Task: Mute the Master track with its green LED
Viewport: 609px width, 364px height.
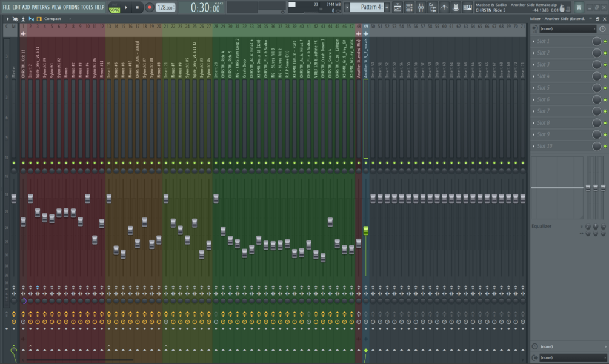Action: tap(13, 162)
